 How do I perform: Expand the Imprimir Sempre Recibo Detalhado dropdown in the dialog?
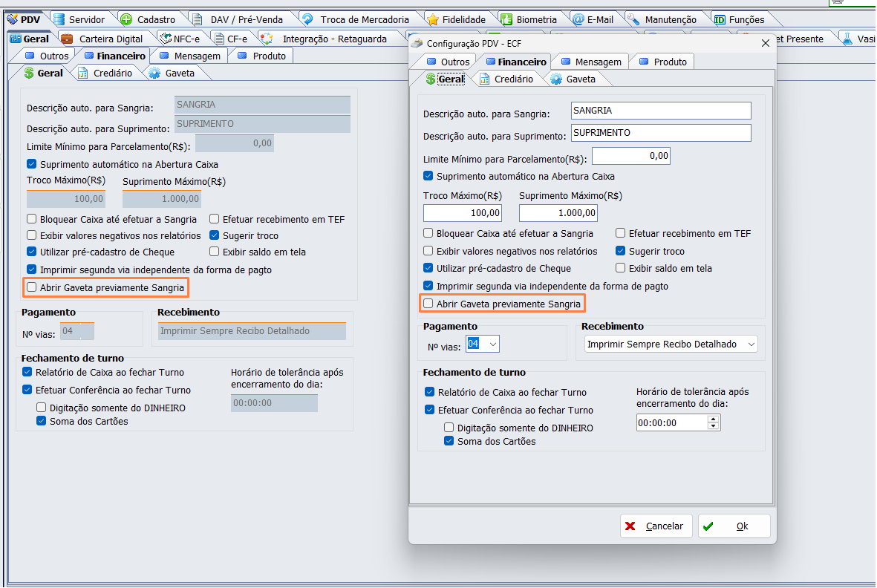pyautogui.click(x=751, y=344)
